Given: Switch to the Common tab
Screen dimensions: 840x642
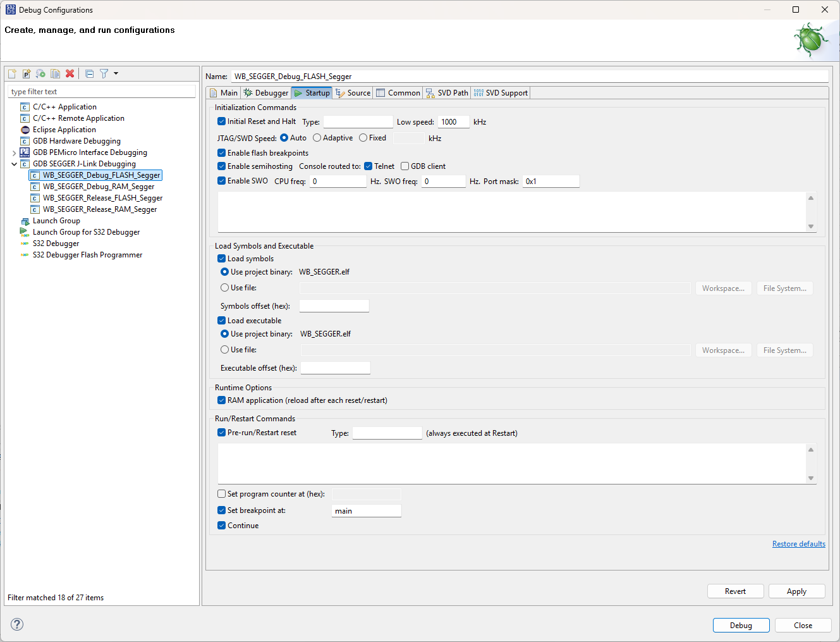Looking at the screenshot, I should tap(398, 93).
